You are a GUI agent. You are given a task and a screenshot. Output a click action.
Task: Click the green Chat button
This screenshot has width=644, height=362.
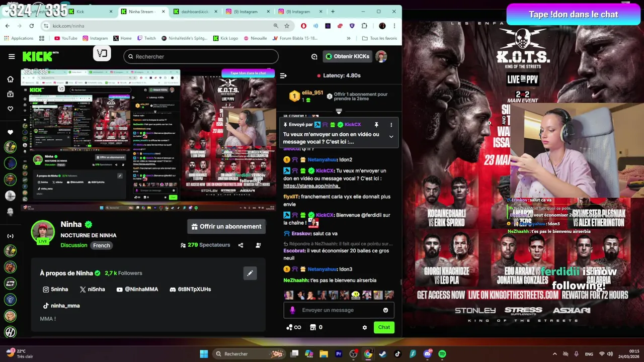click(x=384, y=327)
